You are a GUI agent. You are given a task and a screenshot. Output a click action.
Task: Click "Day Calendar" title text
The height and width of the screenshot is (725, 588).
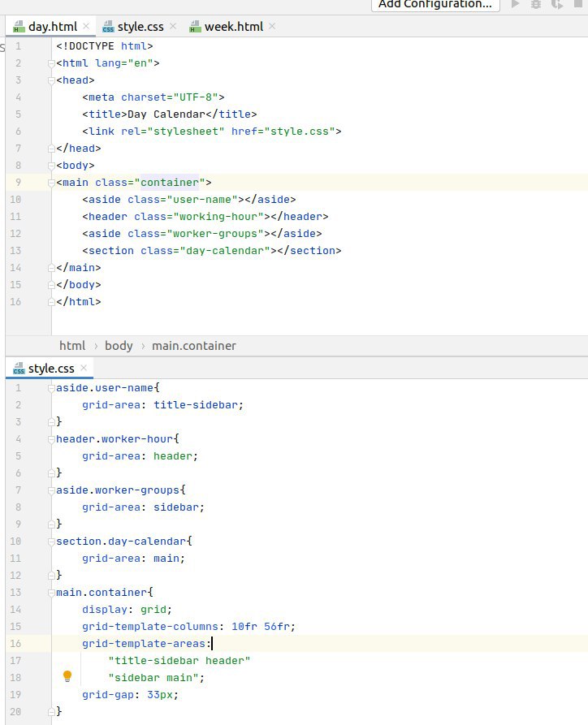(x=166, y=114)
